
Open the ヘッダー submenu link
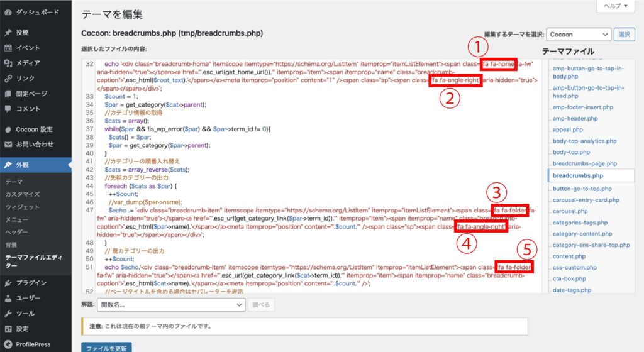17,232
